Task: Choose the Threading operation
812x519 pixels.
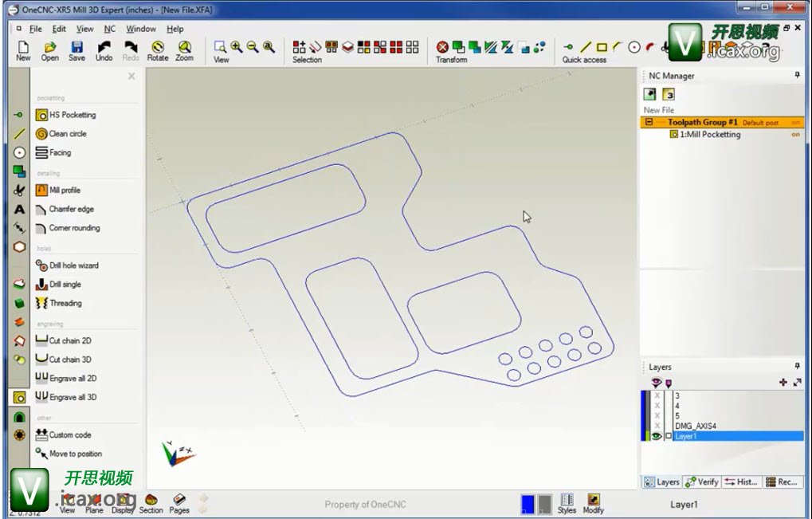Action: point(42,303)
